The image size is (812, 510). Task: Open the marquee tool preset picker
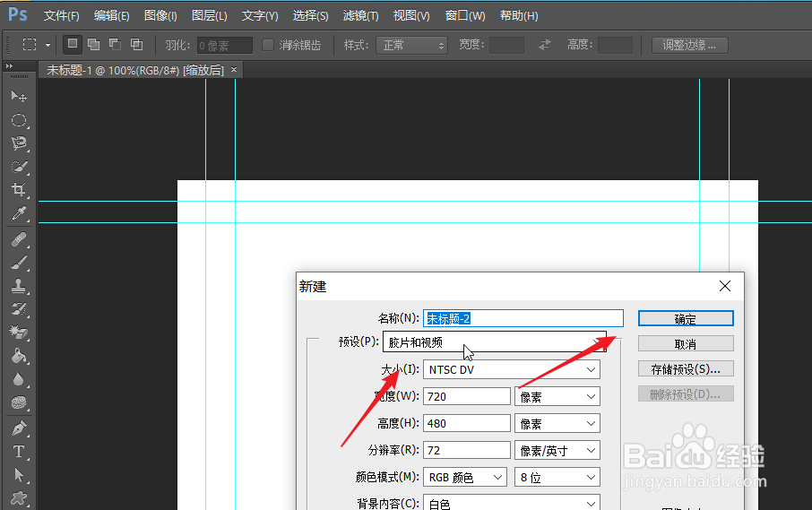48,45
